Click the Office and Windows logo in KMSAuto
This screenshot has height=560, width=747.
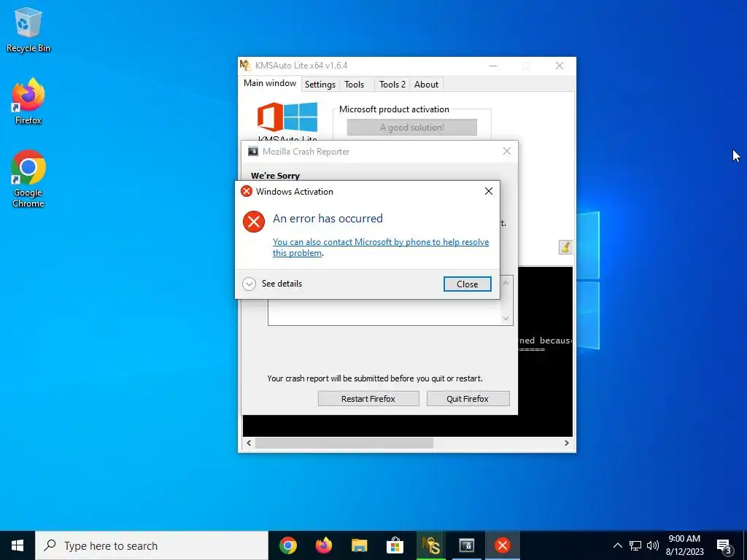tap(287, 117)
